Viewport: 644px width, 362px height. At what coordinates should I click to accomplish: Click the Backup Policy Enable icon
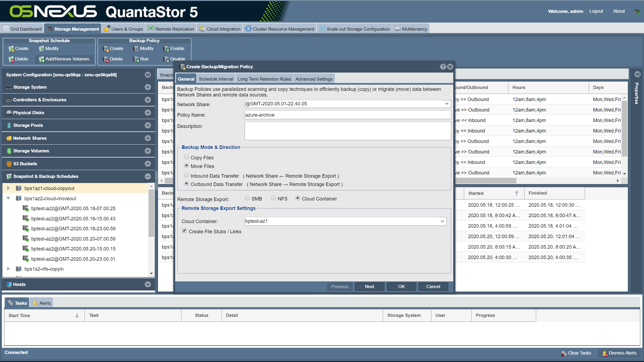tap(166, 49)
